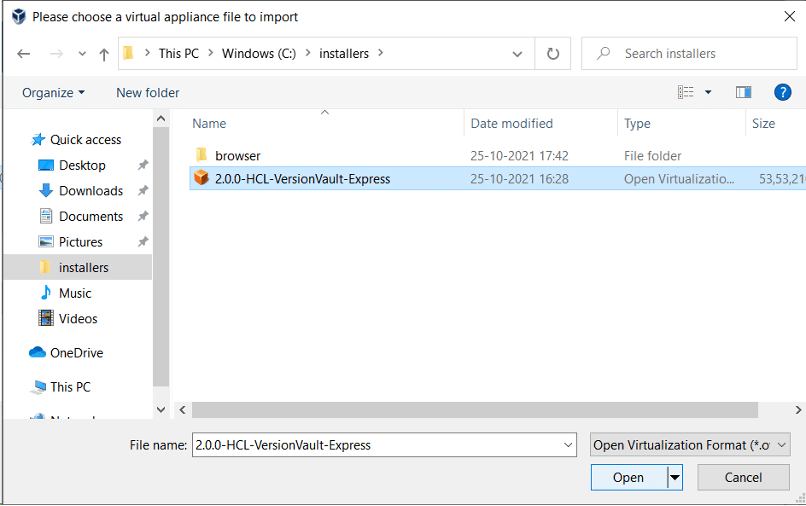Expand chevron after installers in path

click(380, 53)
